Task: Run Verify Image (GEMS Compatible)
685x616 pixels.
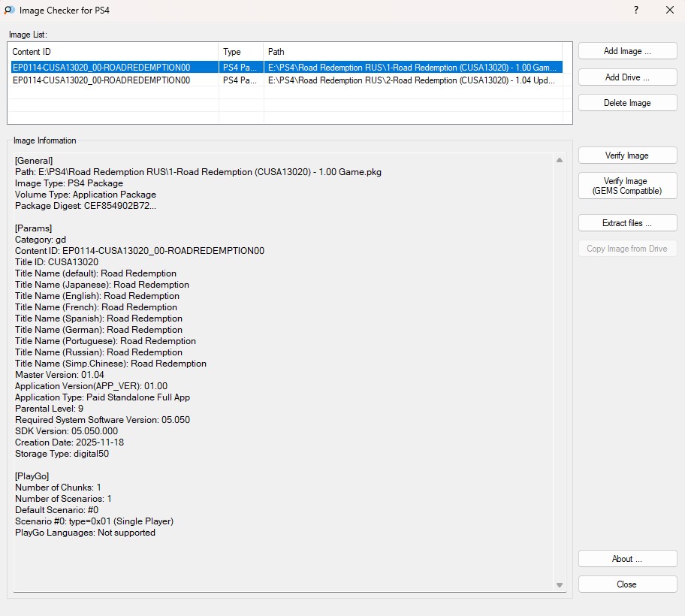Action: click(627, 186)
